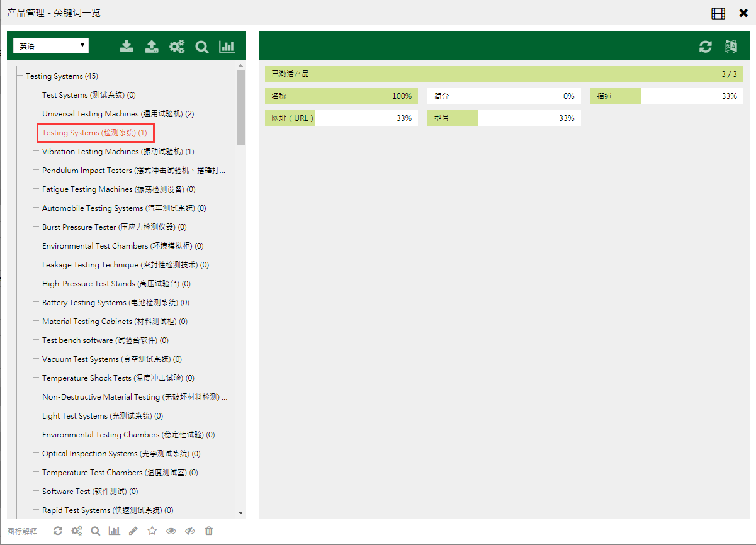756x545 pixels.
Task: Click the eye icon in the icon legend
Action: tap(171, 531)
